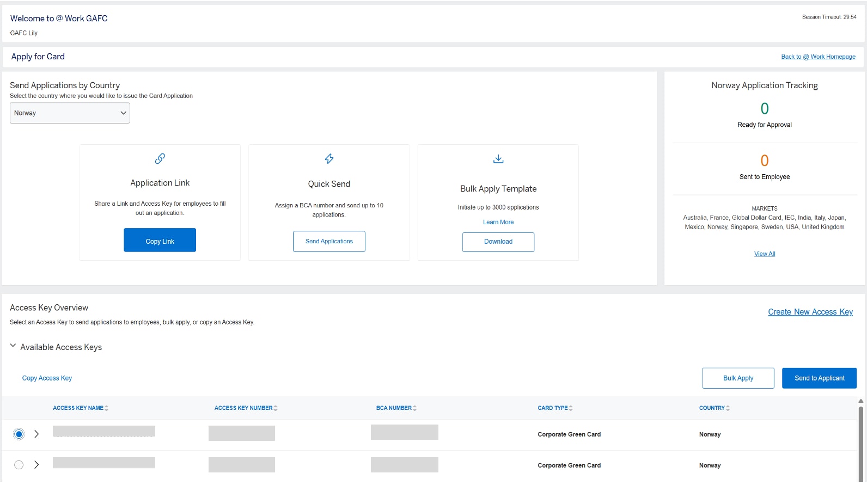
Task: Open the Norway country dropdown
Action: pos(70,113)
